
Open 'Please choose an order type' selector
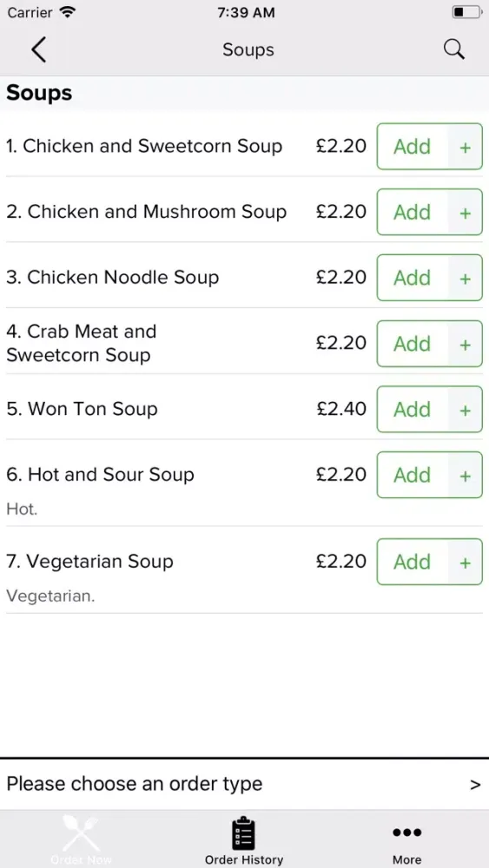point(244,784)
